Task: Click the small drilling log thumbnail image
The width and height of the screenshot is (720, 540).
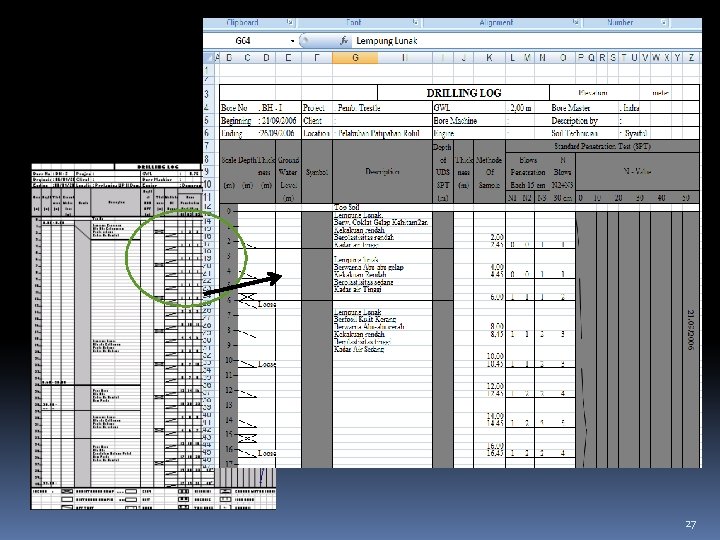Action: click(x=154, y=336)
